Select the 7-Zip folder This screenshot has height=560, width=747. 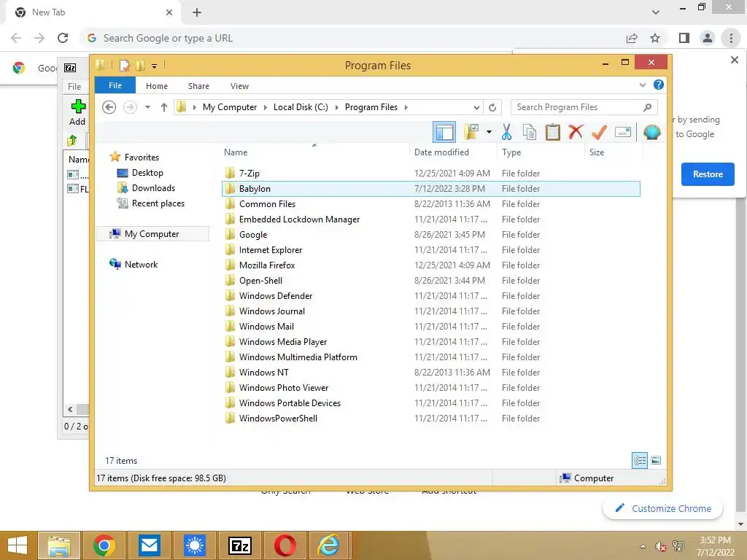(431, 174)
